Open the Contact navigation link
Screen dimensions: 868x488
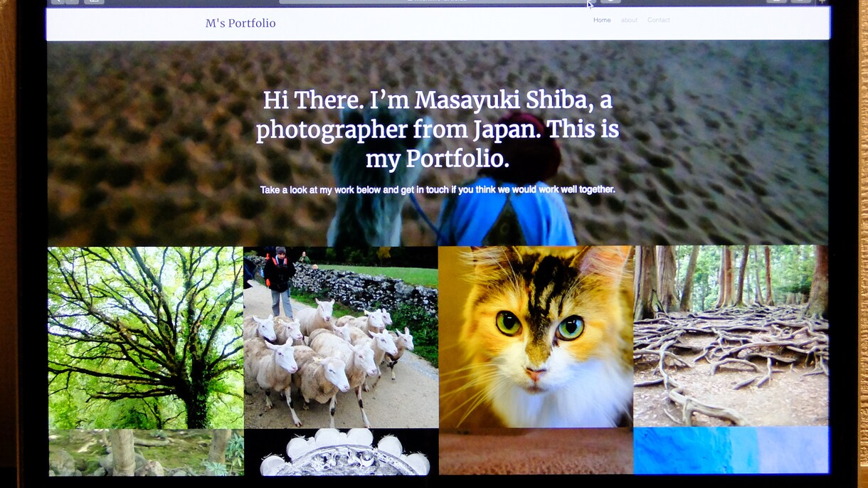coord(659,20)
